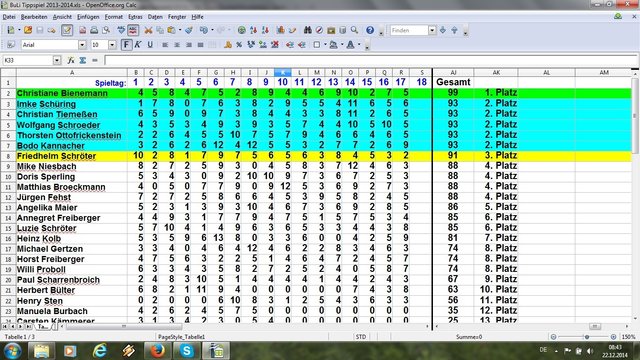Open the Format menu
Screen dimensions: 640x360
click(113, 17)
